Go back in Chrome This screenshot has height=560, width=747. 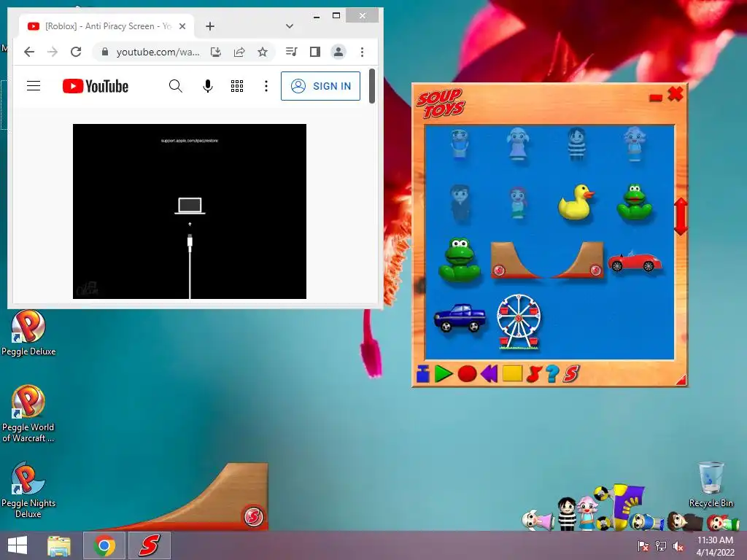click(x=29, y=52)
